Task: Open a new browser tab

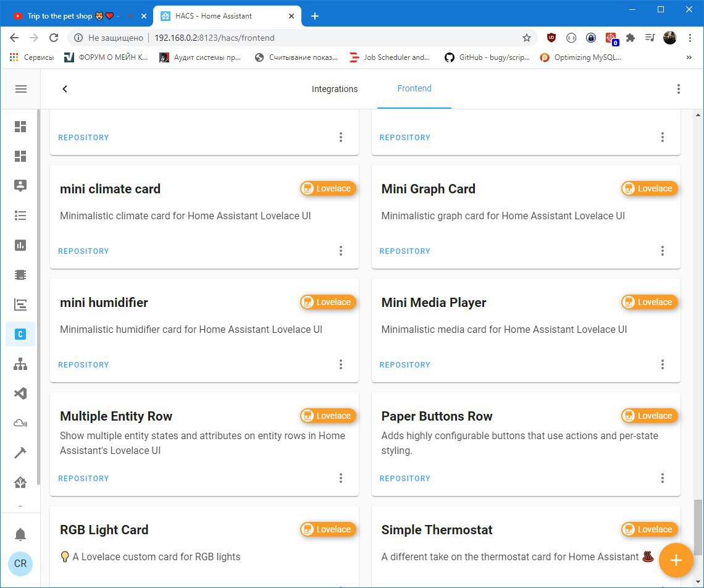Action: click(315, 16)
